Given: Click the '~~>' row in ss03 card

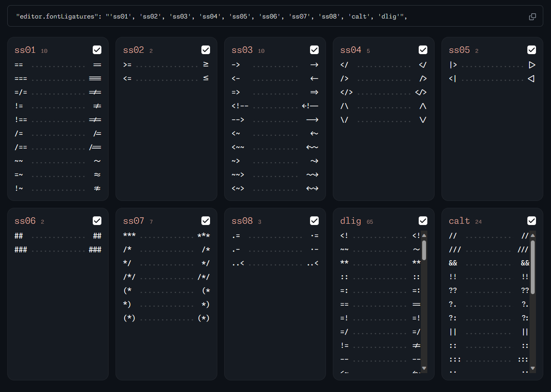Looking at the screenshot, I should click(x=275, y=175).
